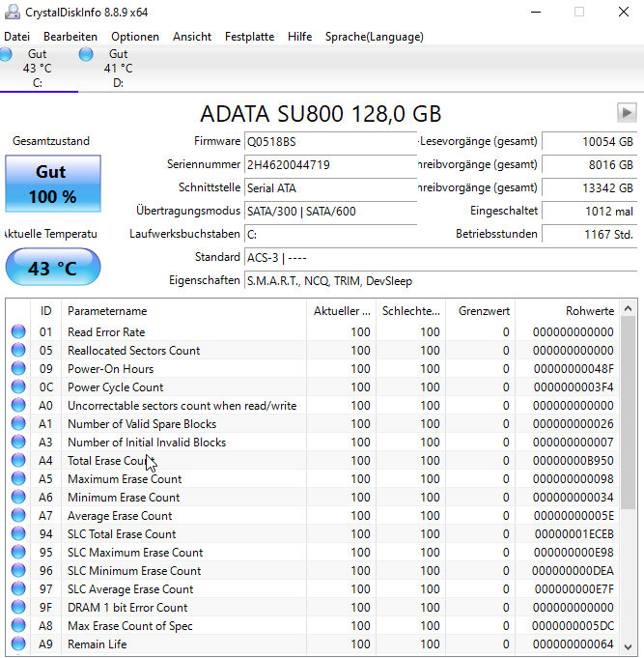Click status orb for Power-On Hours
Viewport: 644px width, 658px height.
pyautogui.click(x=18, y=368)
